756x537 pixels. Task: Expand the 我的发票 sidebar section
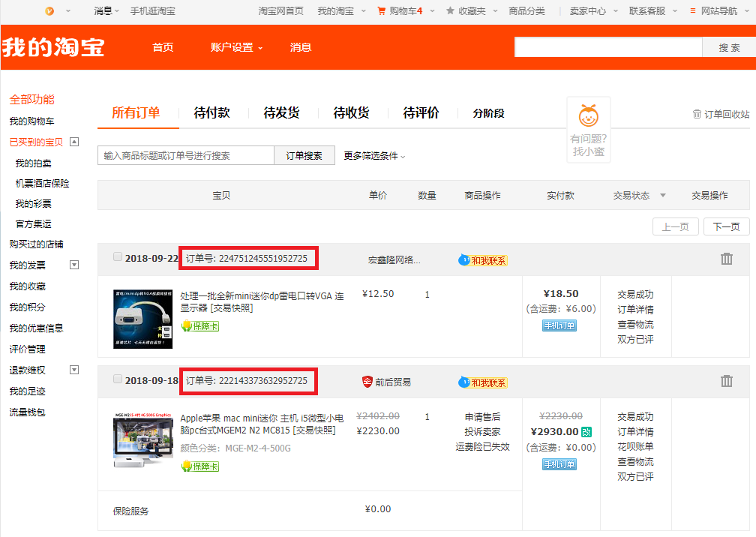click(x=74, y=265)
